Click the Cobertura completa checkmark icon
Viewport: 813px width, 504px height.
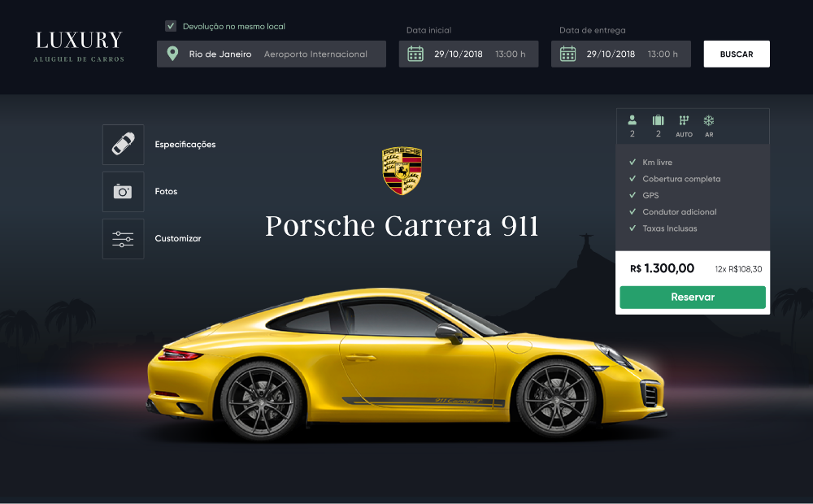633,178
